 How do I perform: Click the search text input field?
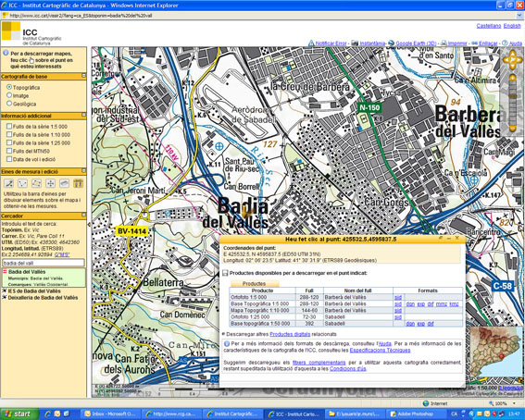(44, 263)
